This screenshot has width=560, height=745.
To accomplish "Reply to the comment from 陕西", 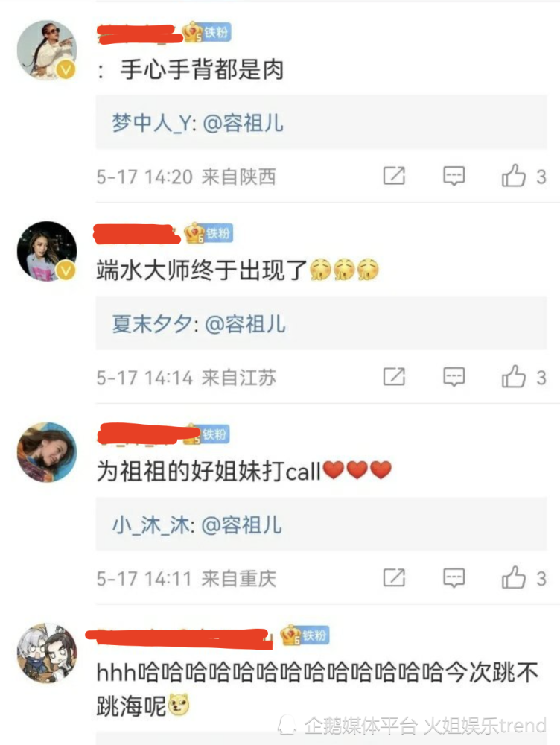I will point(454,176).
